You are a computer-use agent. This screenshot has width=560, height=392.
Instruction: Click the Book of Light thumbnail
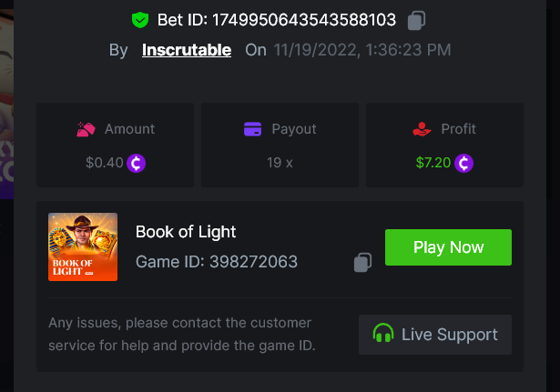click(83, 246)
